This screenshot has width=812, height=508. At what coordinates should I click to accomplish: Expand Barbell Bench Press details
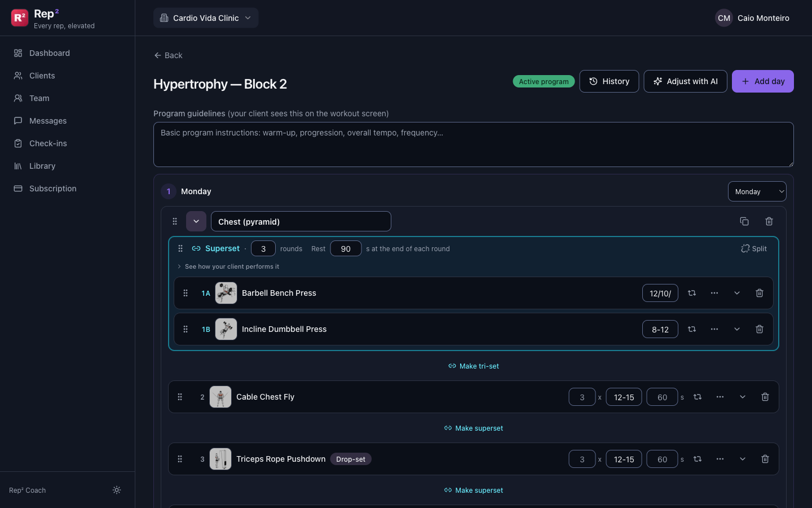pyautogui.click(x=737, y=293)
